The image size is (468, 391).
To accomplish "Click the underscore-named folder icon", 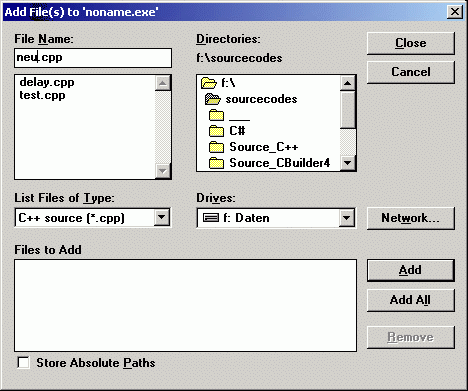I will 216,115.
